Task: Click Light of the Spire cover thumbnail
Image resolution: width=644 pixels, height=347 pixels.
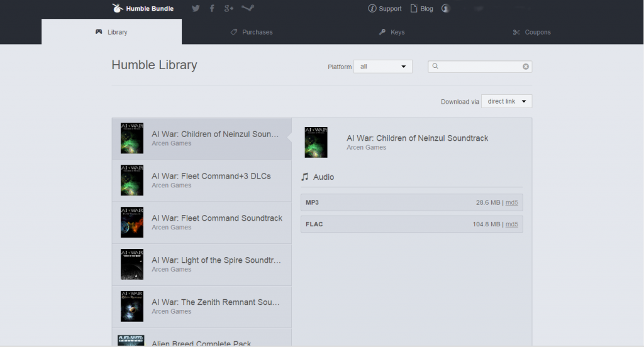Action: click(132, 265)
